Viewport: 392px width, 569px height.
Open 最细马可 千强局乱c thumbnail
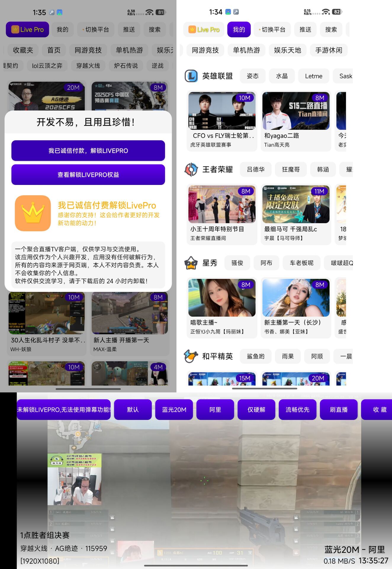(x=296, y=204)
